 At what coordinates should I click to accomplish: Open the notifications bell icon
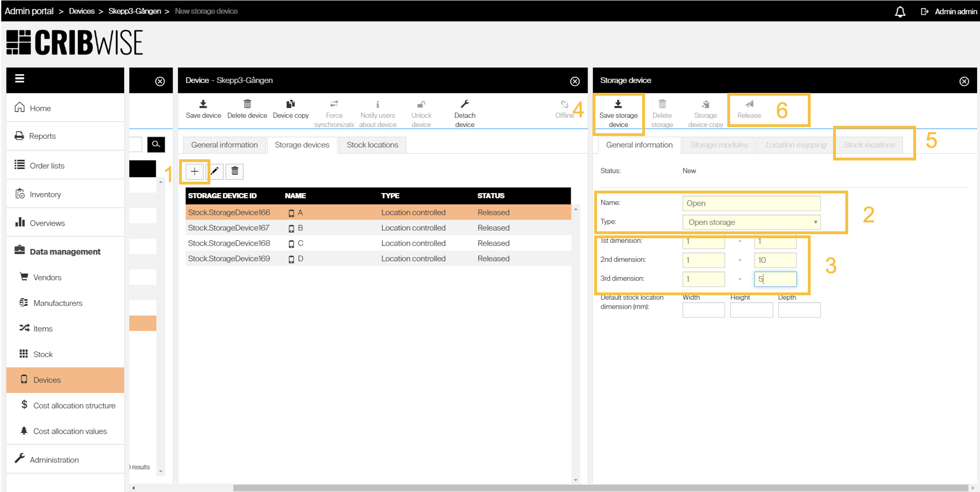(900, 11)
